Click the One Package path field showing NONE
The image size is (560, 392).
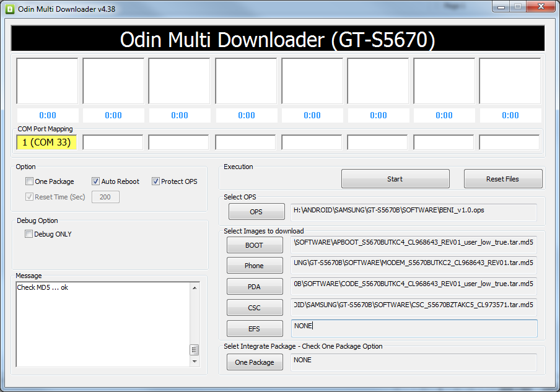[414, 362]
